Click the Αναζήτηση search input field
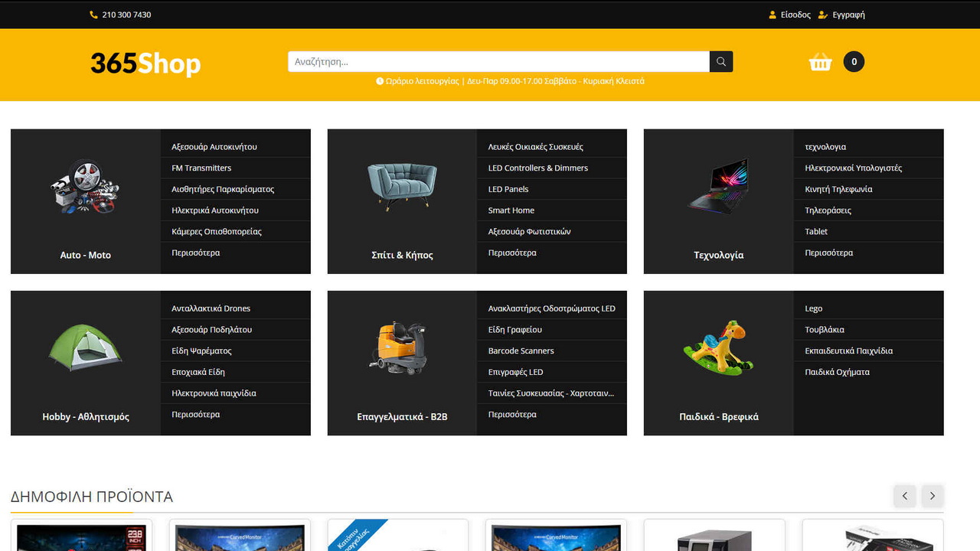 [x=498, y=61]
